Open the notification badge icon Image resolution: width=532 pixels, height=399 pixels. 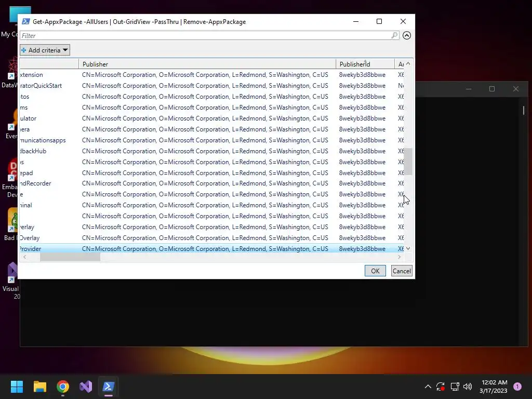tap(517, 387)
